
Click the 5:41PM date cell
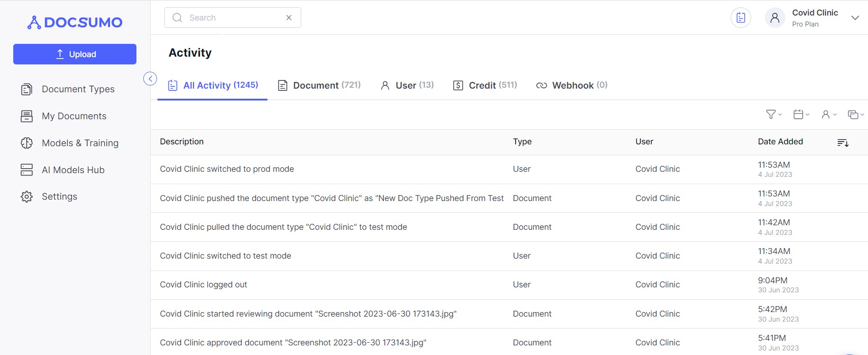click(x=778, y=343)
